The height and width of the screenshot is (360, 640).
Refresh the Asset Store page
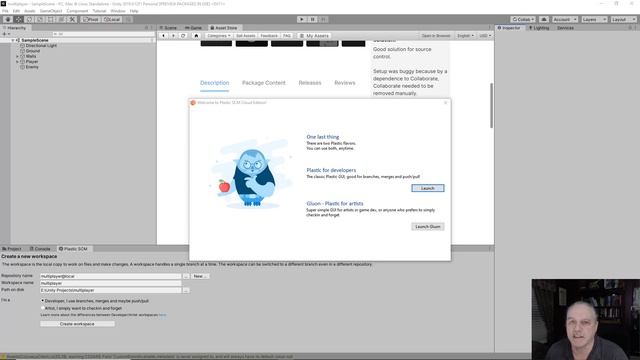[x=183, y=36]
